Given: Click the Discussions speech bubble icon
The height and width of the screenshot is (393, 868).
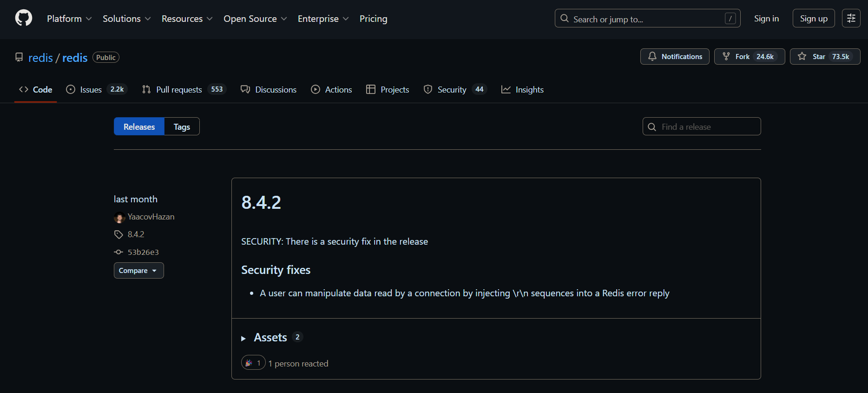Looking at the screenshot, I should pos(245,89).
